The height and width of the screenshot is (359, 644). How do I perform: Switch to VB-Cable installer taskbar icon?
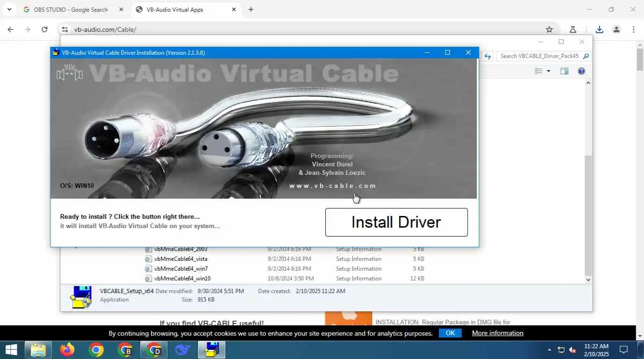(212, 350)
